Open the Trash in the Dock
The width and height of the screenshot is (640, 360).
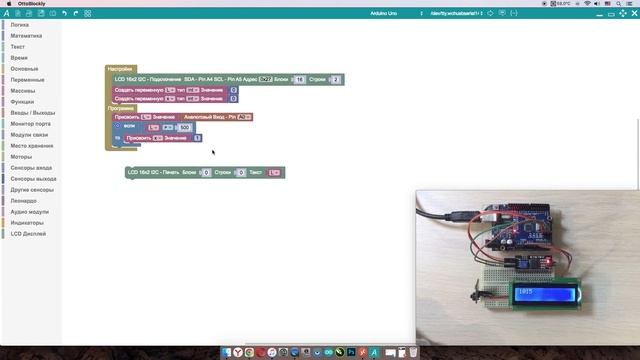pos(413,352)
